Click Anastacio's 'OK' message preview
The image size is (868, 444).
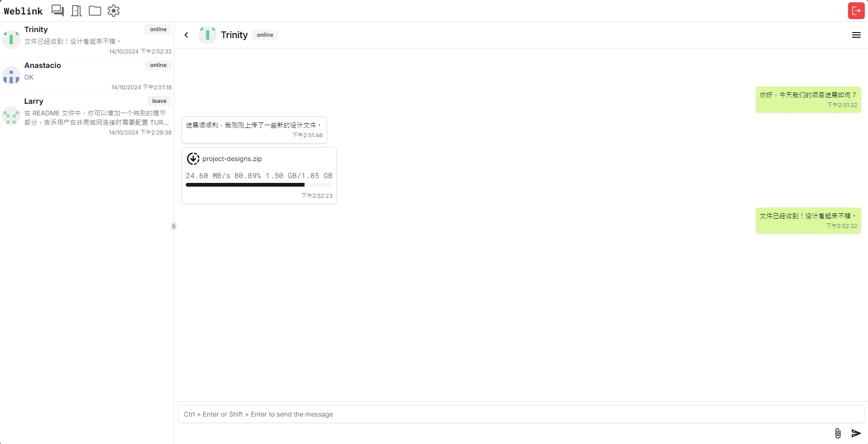pyautogui.click(x=29, y=77)
